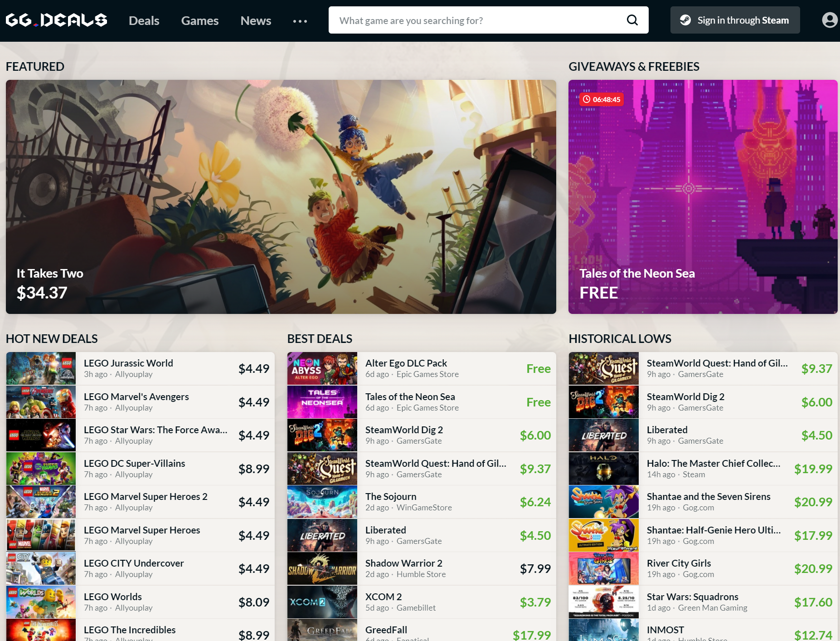Click the LEGO CITY Undercover thumbnail
Viewport: 840px width, 641px height.
click(41, 568)
